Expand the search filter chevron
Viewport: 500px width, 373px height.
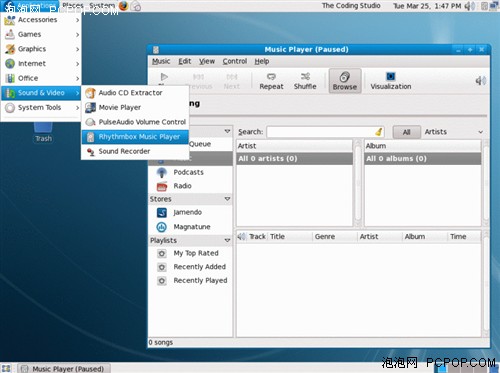(480, 132)
